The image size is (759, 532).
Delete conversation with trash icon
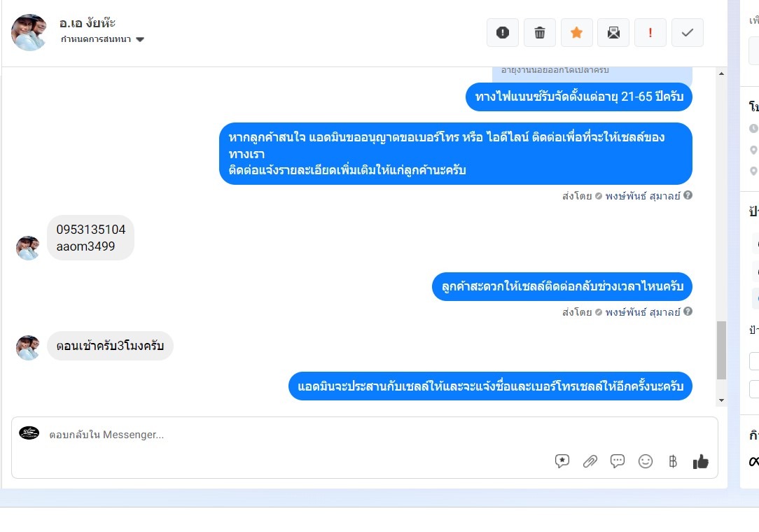[540, 32]
